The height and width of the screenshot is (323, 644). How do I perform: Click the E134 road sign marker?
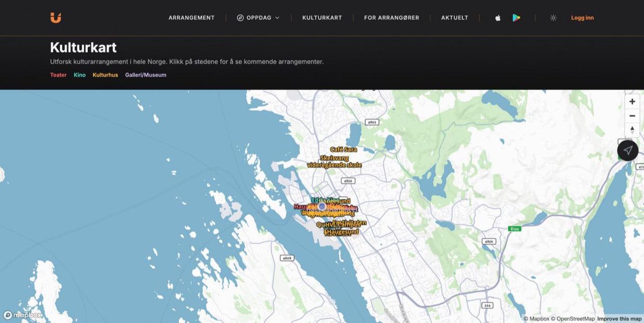click(515, 228)
